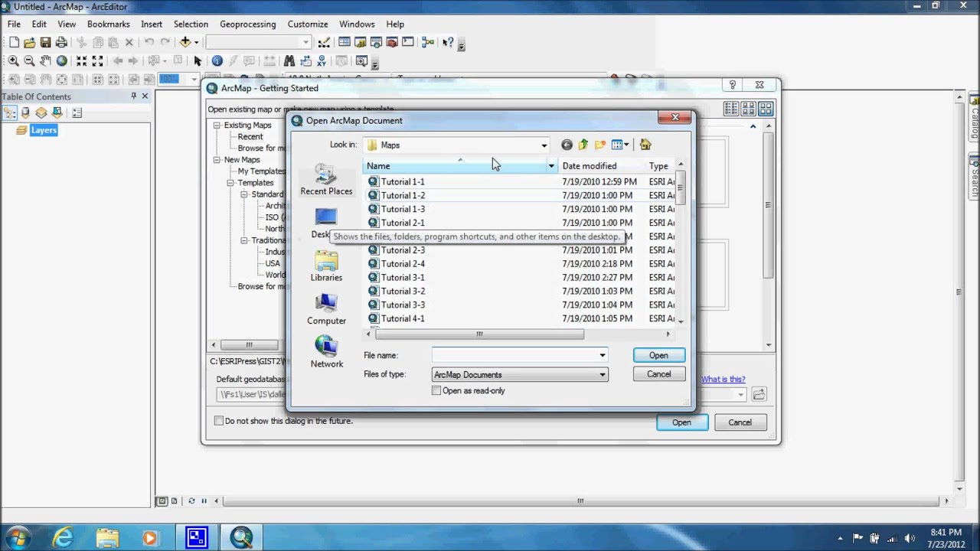Open Internet Explorer from the taskbar

63,538
